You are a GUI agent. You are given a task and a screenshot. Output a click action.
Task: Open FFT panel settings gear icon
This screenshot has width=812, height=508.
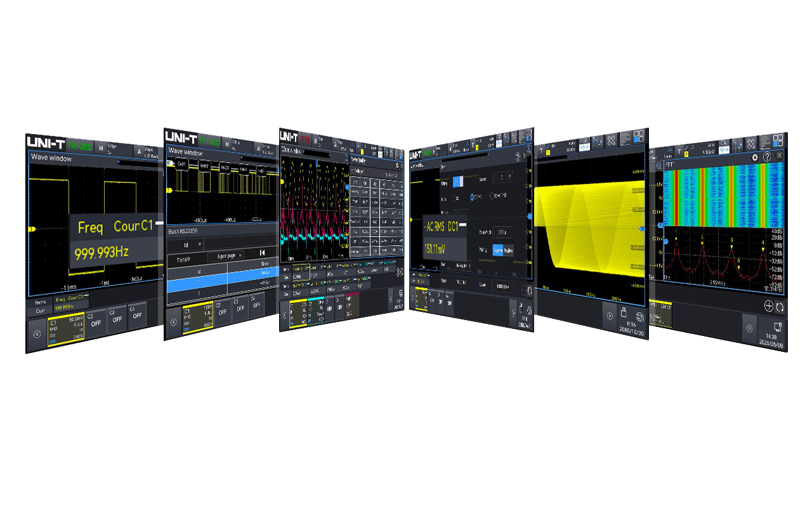[x=755, y=157]
